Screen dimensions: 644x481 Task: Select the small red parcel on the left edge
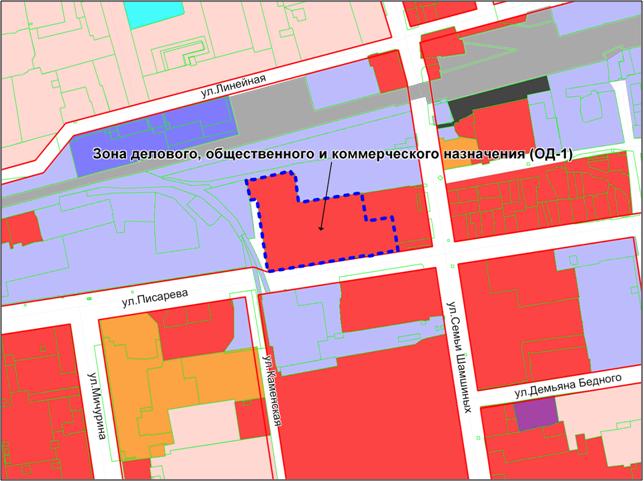coord(20,228)
